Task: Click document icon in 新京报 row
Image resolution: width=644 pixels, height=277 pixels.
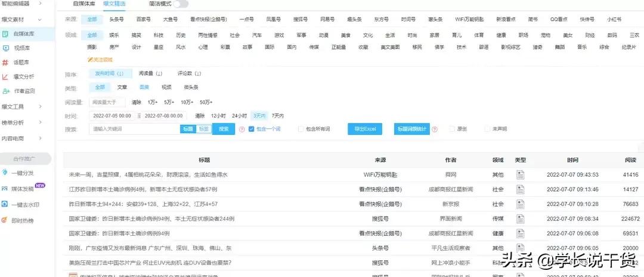Action: click(x=521, y=204)
